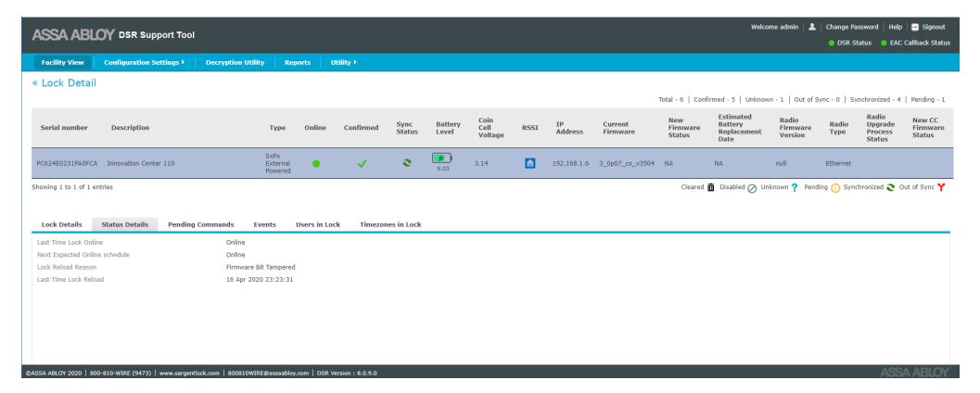Open the Facility View menu

tap(62, 62)
